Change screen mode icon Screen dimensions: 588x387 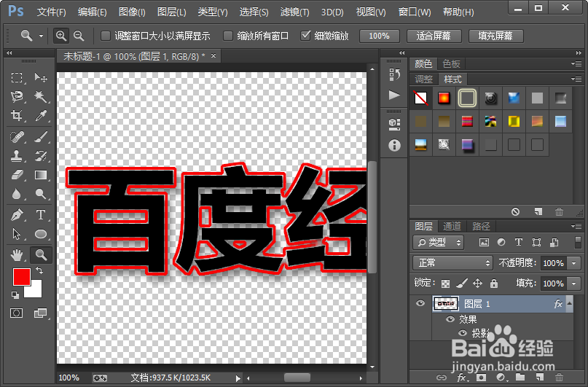(41, 313)
